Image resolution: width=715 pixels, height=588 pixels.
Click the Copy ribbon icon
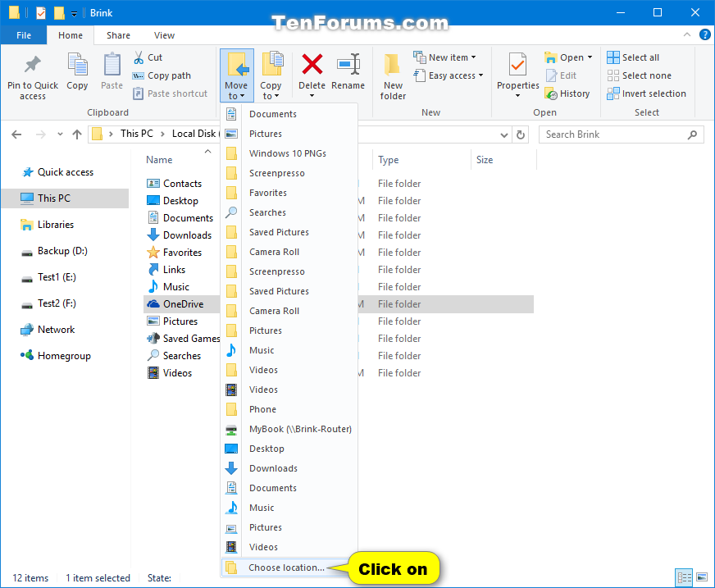[x=77, y=64]
